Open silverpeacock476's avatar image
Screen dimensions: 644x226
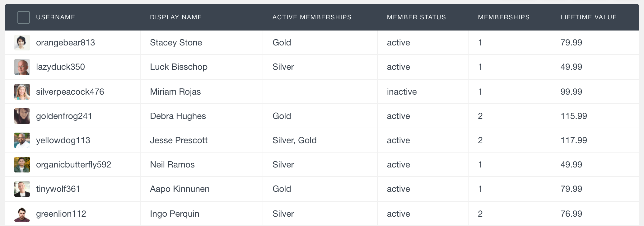pos(22,92)
